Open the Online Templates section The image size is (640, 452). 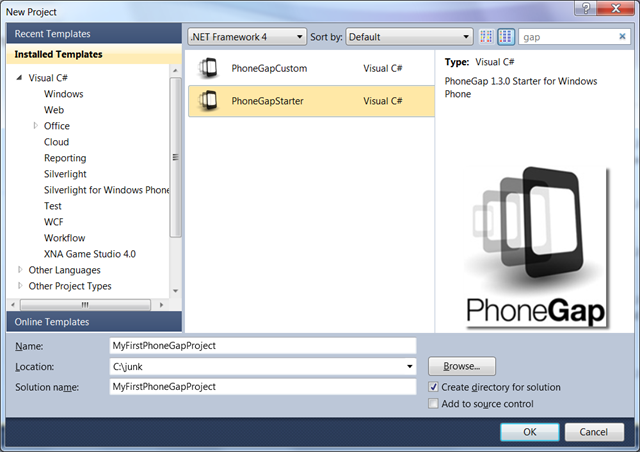point(94,322)
